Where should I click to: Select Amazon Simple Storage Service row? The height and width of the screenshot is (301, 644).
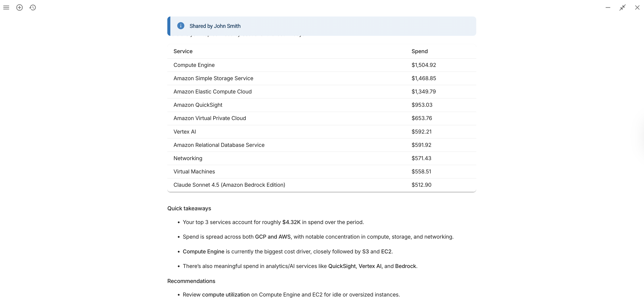coord(213,78)
